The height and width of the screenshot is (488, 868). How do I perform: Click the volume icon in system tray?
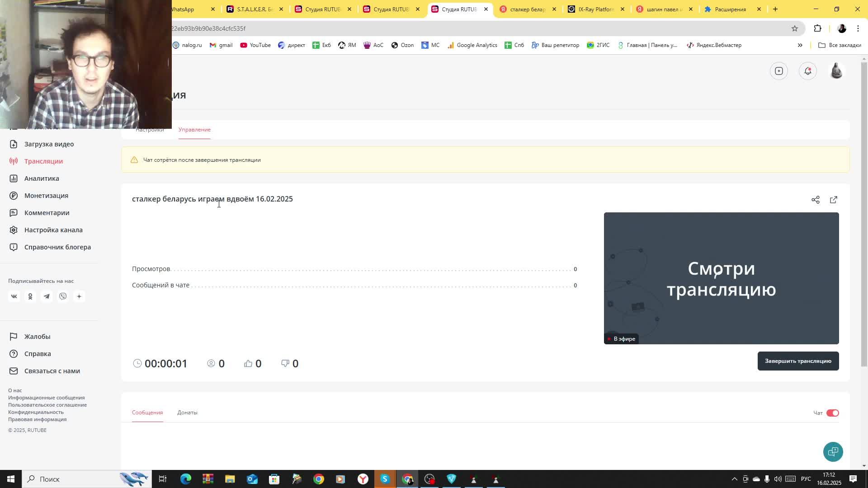778,479
